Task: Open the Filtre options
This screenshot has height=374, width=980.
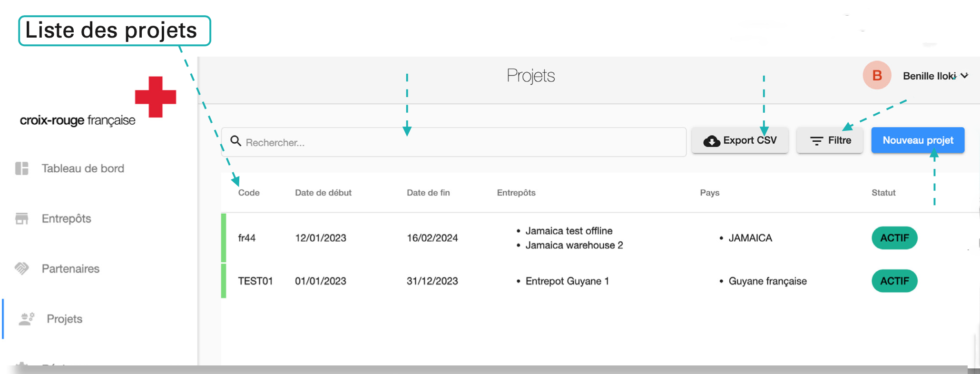Action: (830, 140)
